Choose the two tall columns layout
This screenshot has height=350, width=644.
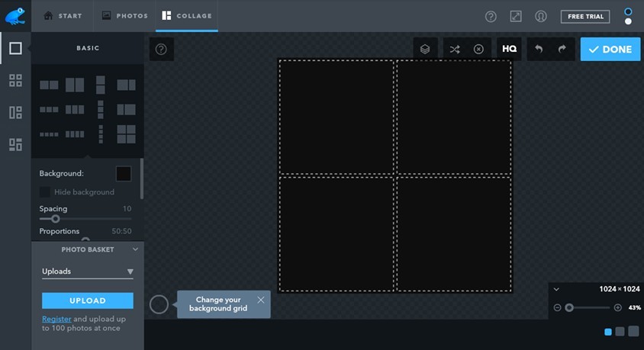tap(75, 85)
